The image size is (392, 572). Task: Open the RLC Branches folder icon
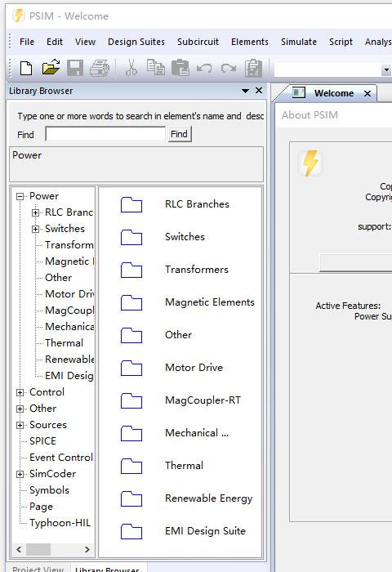131,204
